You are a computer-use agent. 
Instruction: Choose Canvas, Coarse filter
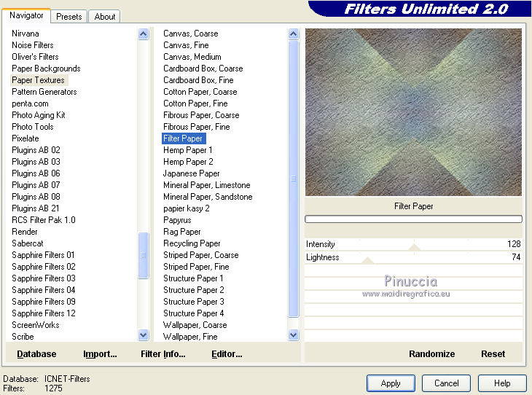191,34
